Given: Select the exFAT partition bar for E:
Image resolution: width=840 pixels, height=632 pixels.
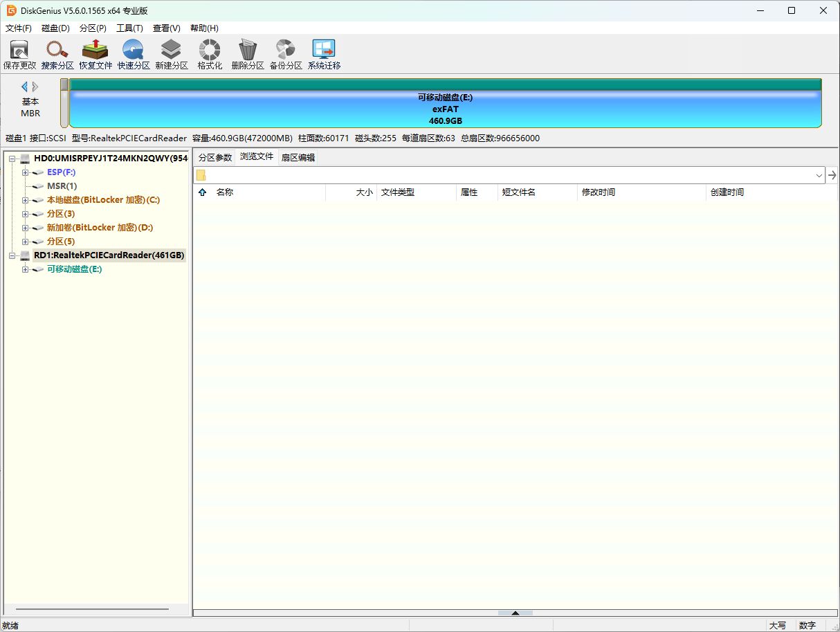Looking at the screenshot, I should click(x=445, y=109).
